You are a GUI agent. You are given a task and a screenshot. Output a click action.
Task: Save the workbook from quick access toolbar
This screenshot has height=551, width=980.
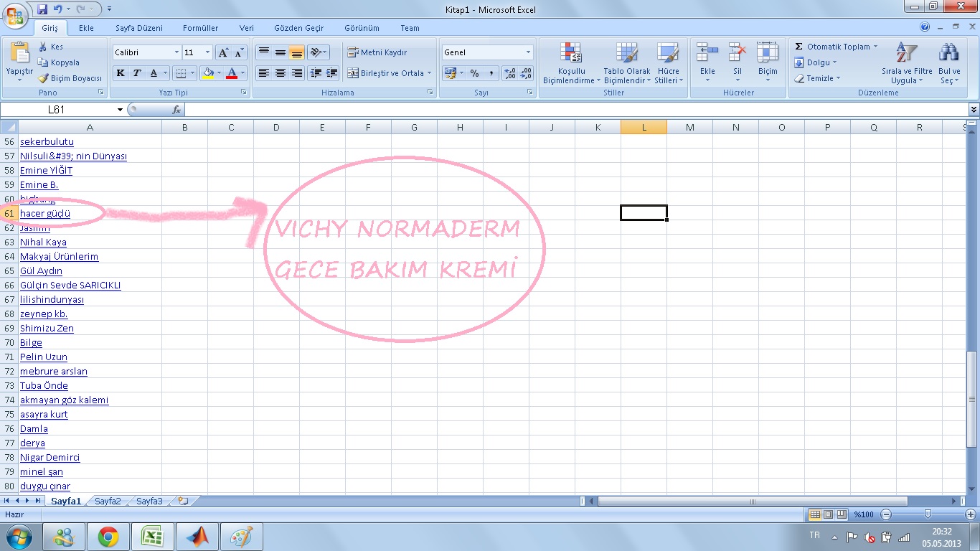[42, 9]
